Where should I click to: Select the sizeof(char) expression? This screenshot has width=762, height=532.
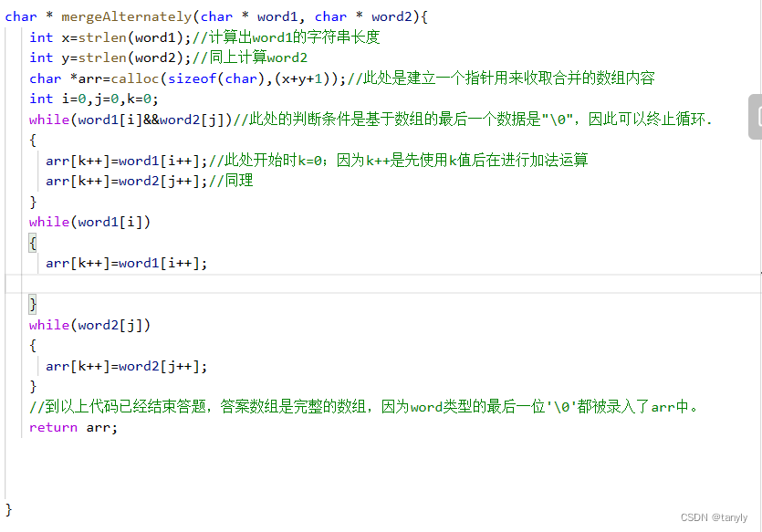click(x=224, y=78)
